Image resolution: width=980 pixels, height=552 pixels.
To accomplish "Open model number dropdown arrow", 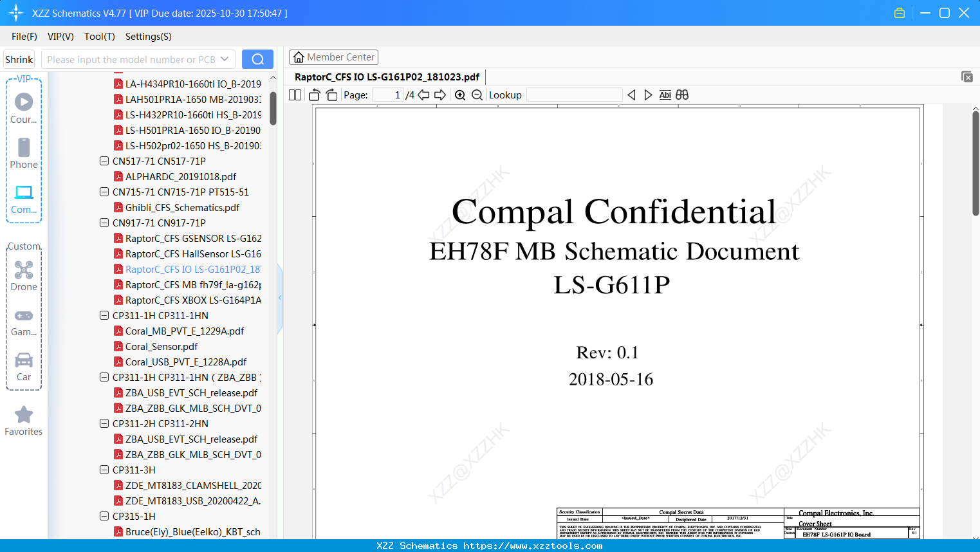I will click(x=225, y=59).
